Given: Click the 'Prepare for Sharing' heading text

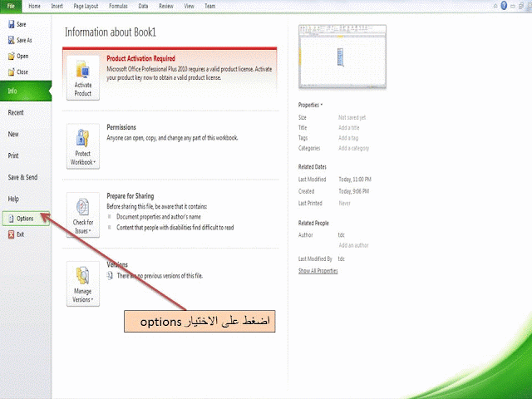Looking at the screenshot, I should pos(131,196).
